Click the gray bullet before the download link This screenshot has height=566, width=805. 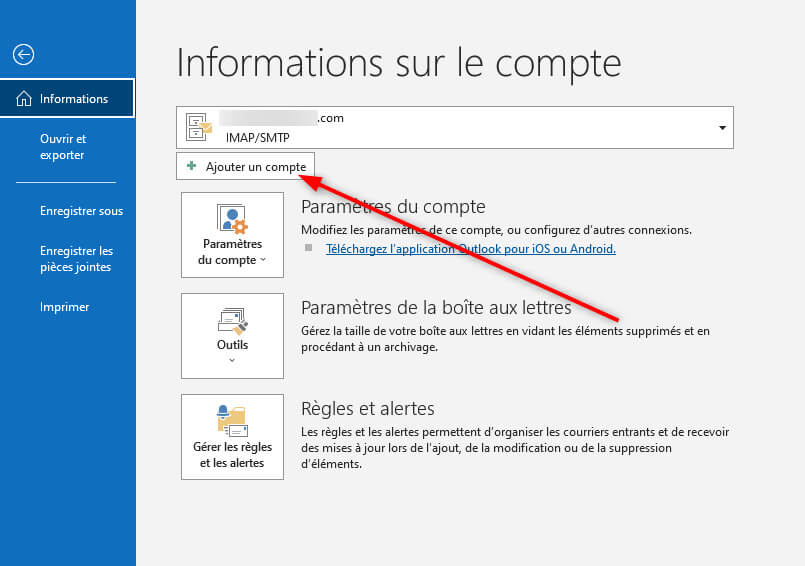tap(309, 248)
